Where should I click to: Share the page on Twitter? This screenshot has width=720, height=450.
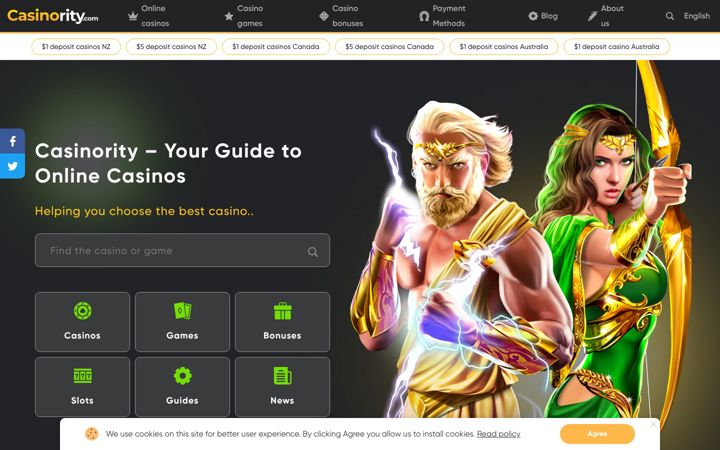pyautogui.click(x=12, y=166)
